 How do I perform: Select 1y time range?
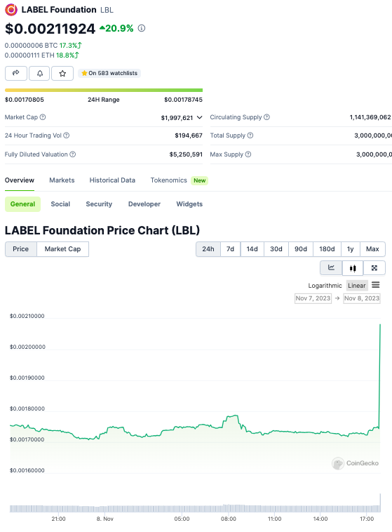(x=351, y=249)
